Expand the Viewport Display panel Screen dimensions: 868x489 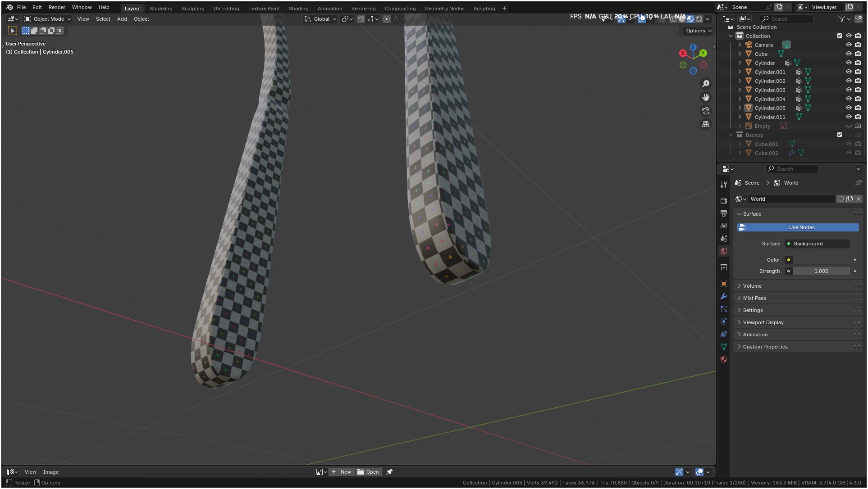[763, 322]
